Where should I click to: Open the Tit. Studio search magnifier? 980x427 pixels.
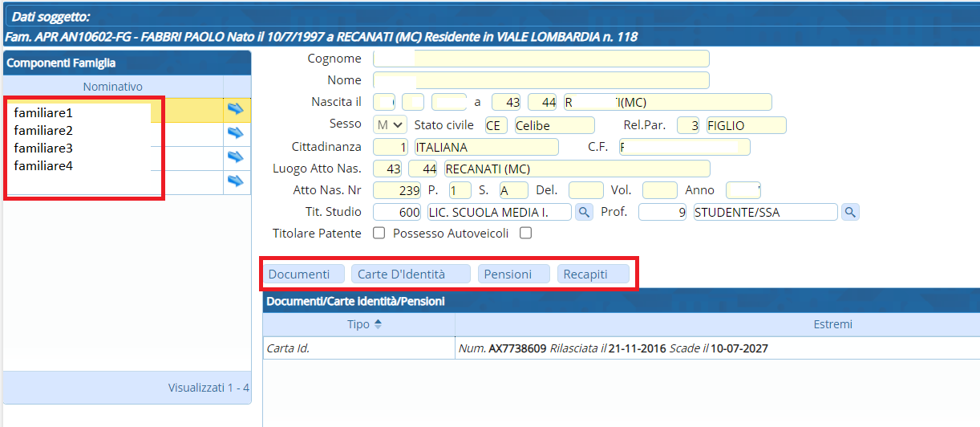585,212
